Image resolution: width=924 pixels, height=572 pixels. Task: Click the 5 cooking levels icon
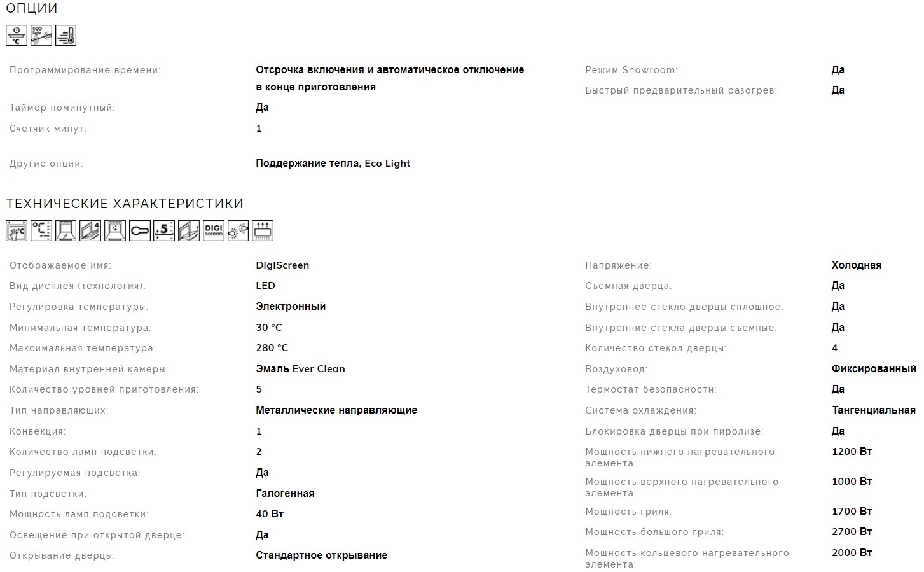pos(164,230)
